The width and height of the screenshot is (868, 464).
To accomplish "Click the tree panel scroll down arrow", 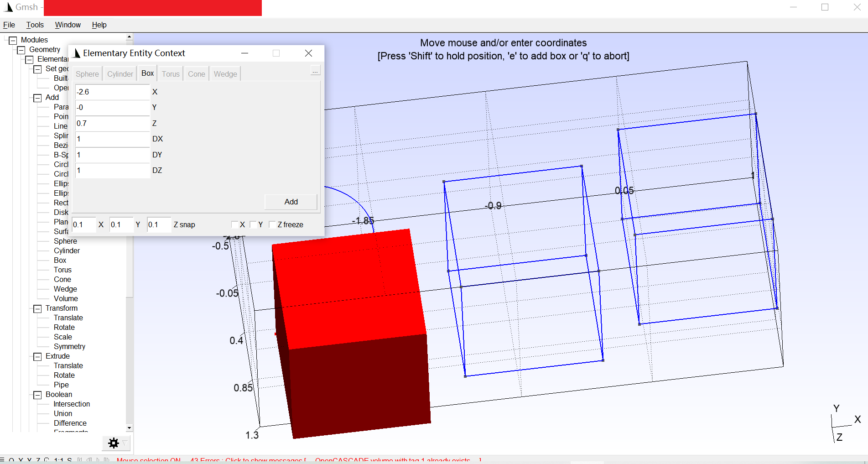I will pyautogui.click(x=129, y=428).
